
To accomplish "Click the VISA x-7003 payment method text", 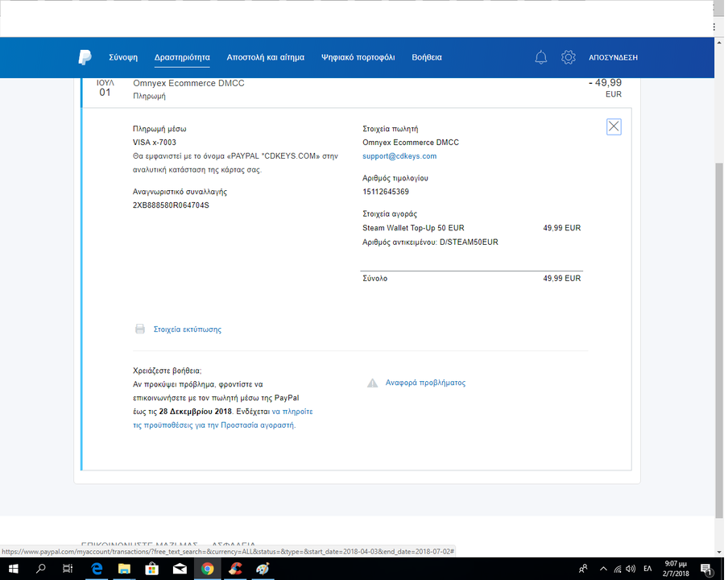I will click(155, 143).
